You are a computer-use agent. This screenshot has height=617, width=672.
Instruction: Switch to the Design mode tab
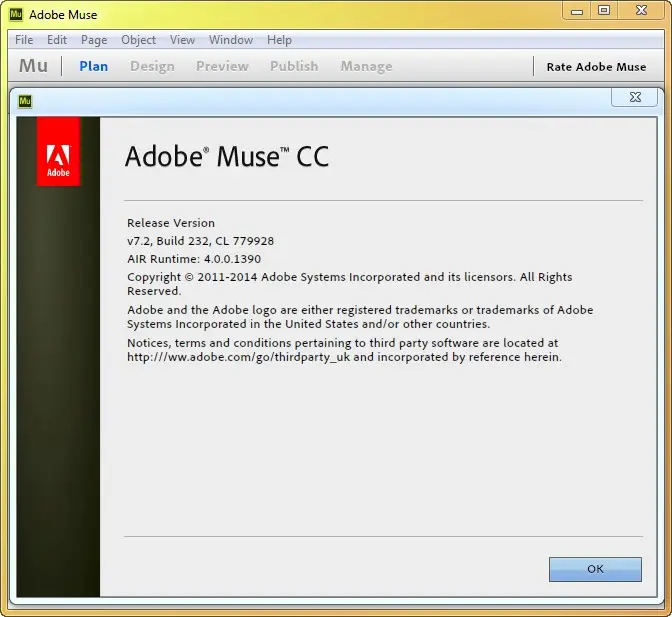[x=152, y=66]
